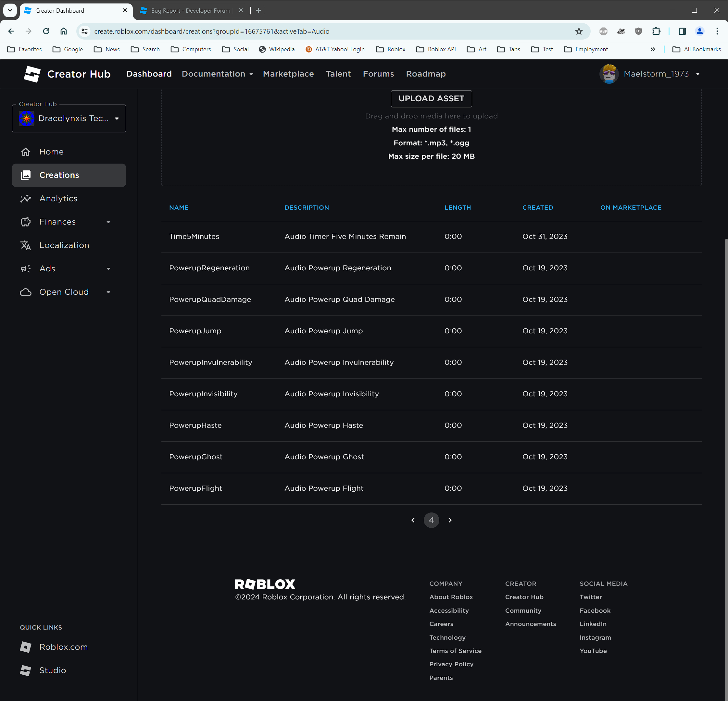Click the UPLOAD ASSET button
728x701 pixels.
pos(431,98)
